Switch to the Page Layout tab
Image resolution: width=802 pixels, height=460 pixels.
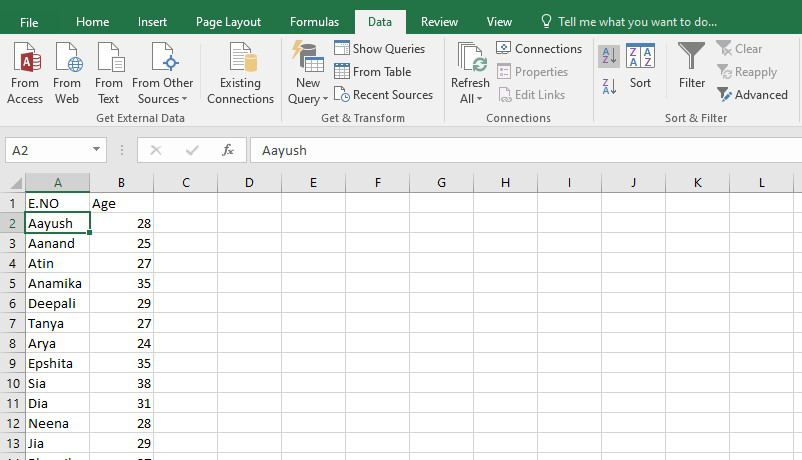point(229,22)
